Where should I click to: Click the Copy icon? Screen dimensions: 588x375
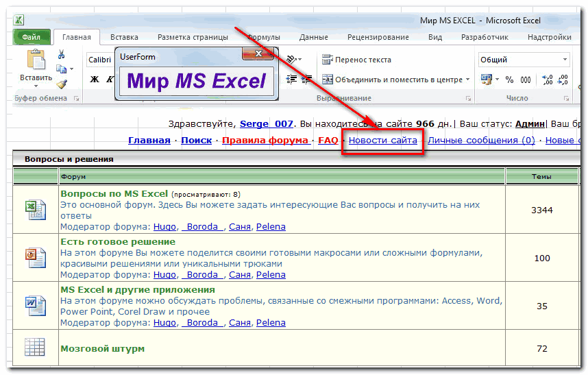pos(61,69)
